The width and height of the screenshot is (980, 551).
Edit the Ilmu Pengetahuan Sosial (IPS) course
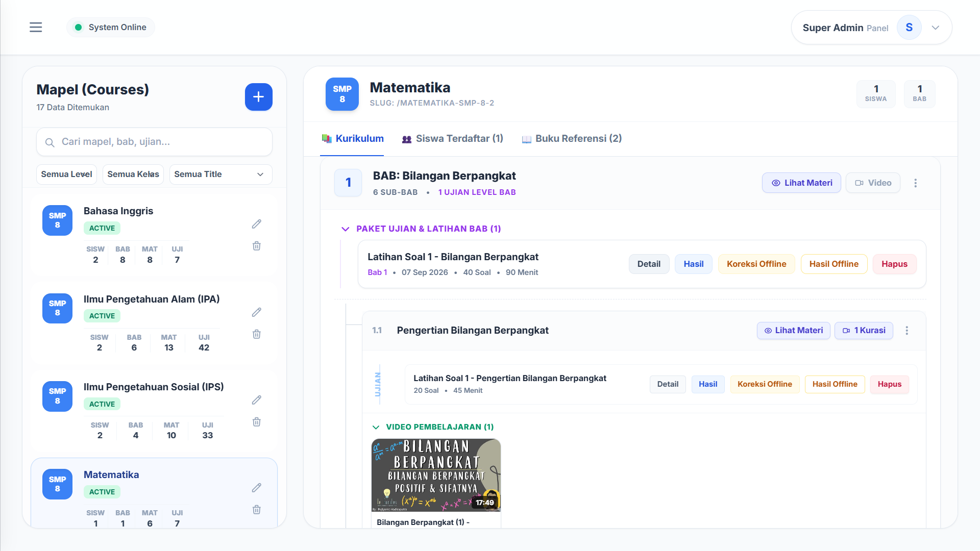pos(257,400)
